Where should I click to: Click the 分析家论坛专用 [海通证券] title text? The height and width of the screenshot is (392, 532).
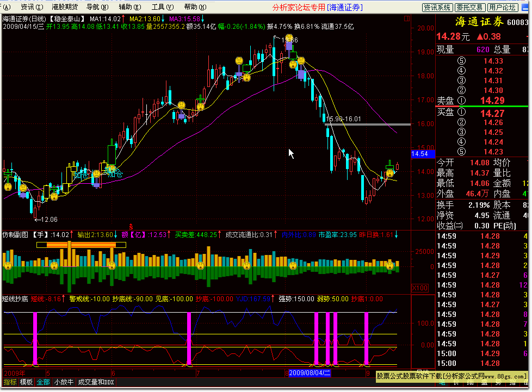pyautogui.click(x=318, y=7)
